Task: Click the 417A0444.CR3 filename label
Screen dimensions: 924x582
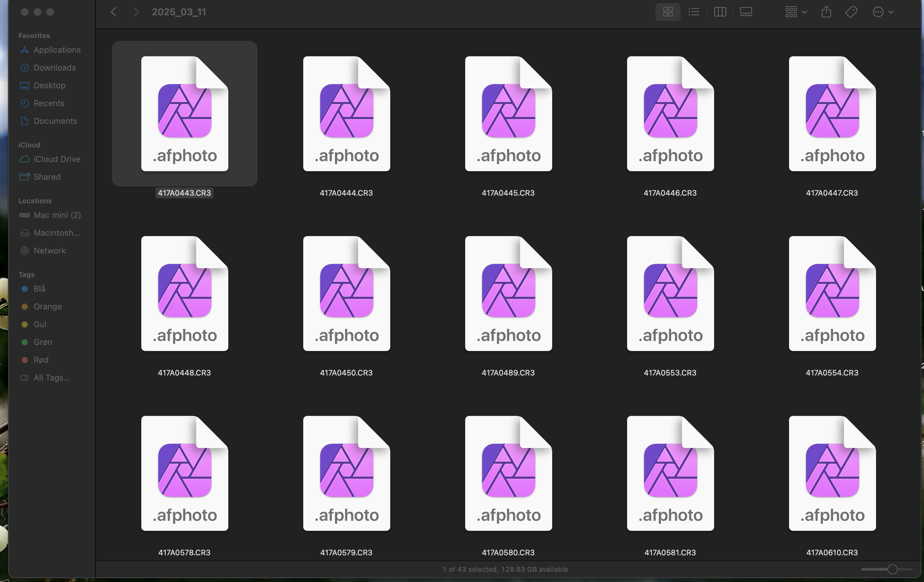Action: click(x=346, y=193)
